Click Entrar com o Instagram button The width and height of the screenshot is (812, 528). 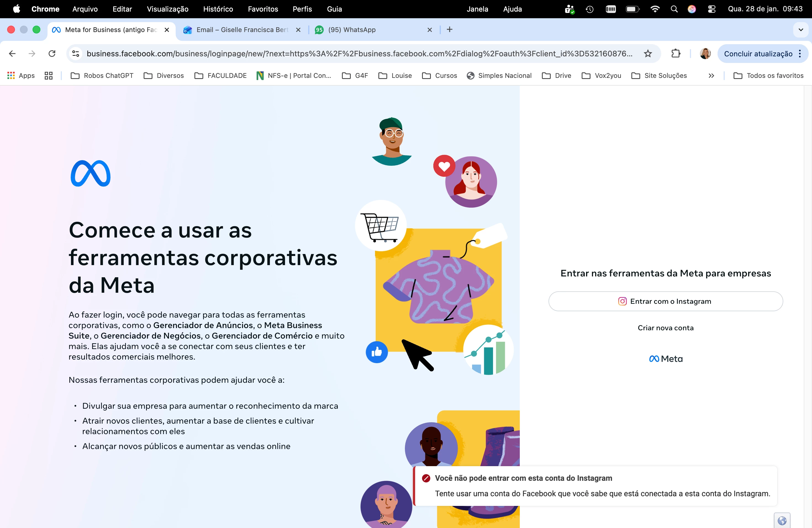pos(665,301)
